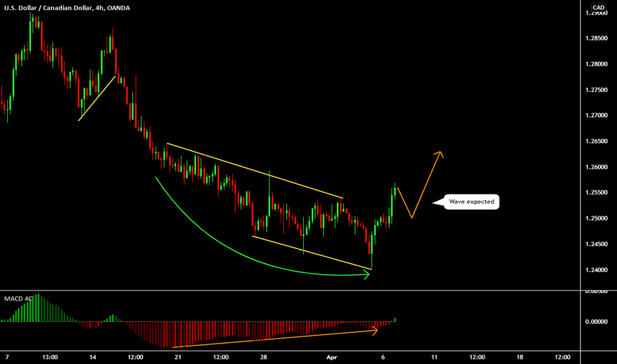Click the '6' date label on time axis
The height and width of the screenshot is (364, 617).
(x=383, y=357)
